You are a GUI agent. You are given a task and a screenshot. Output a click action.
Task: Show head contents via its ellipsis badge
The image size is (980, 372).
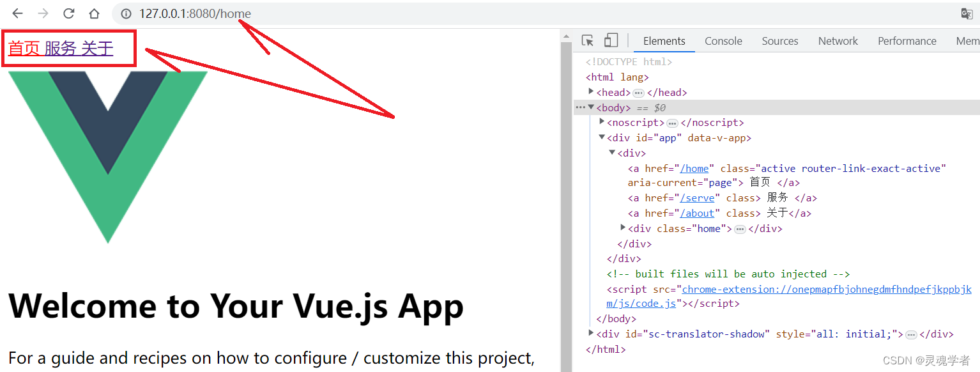638,93
